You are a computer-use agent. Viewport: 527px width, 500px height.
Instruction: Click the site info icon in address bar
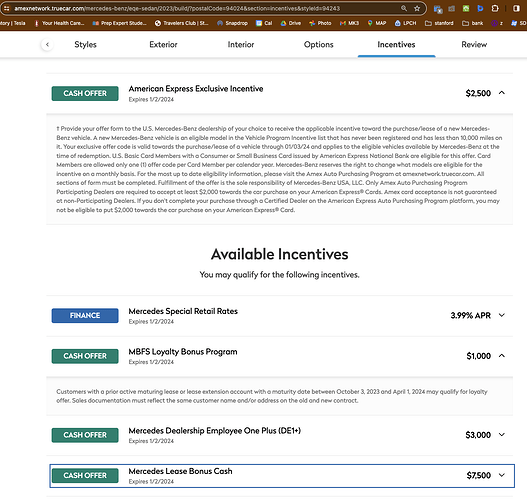point(7,8)
